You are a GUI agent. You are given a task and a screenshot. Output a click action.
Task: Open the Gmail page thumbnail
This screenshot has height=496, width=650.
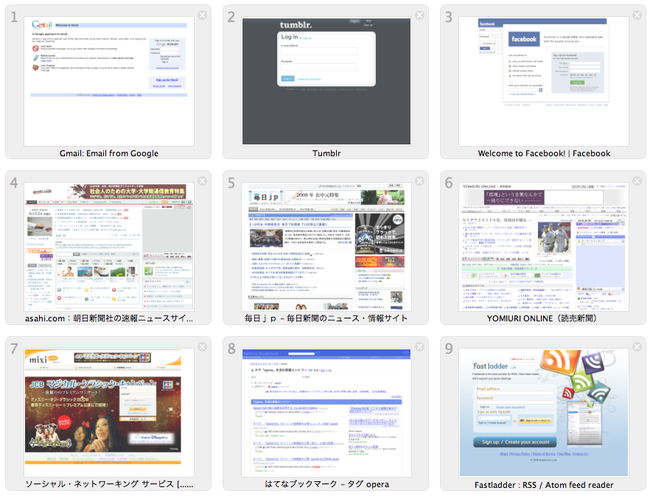pos(109,81)
